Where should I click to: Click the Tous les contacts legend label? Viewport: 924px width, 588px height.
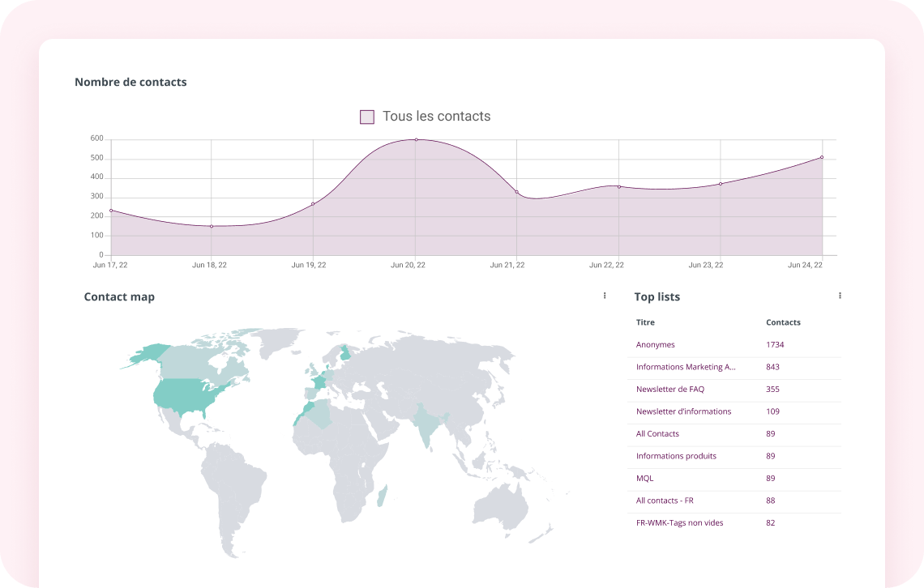click(436, 117)
